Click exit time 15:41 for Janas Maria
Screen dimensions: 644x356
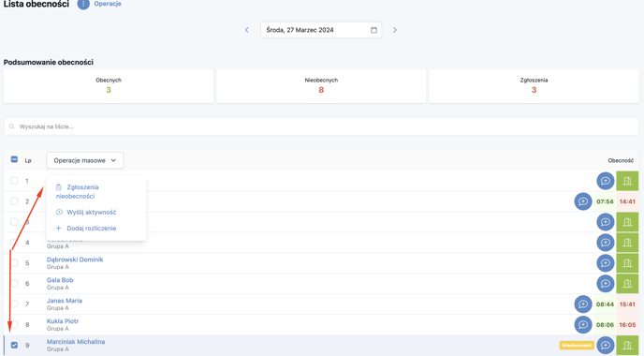(627, 304)
